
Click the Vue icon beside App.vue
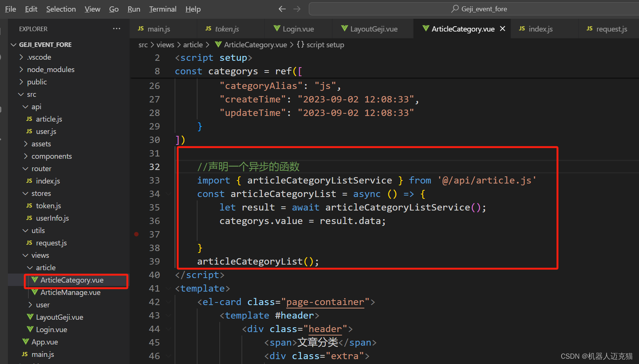click(25, 342)
